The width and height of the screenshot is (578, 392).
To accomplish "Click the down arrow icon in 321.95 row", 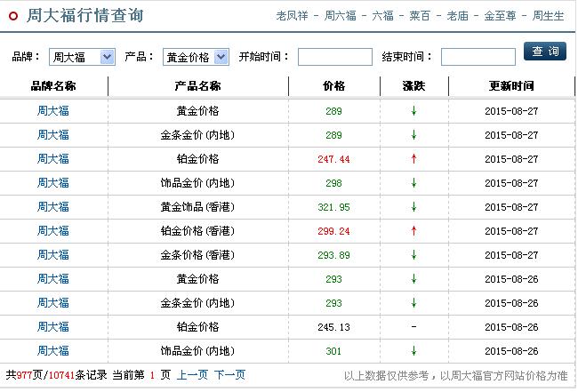I will point(414,207).
